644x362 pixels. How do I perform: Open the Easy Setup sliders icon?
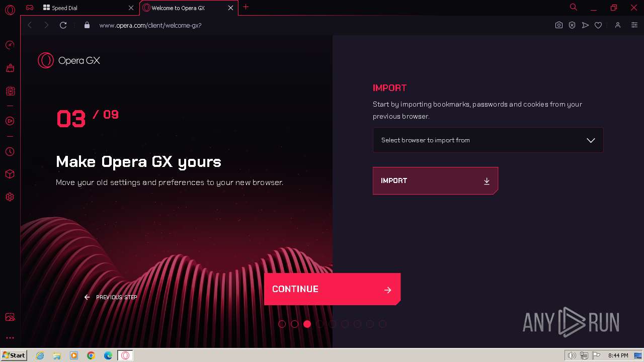(634, 25)
